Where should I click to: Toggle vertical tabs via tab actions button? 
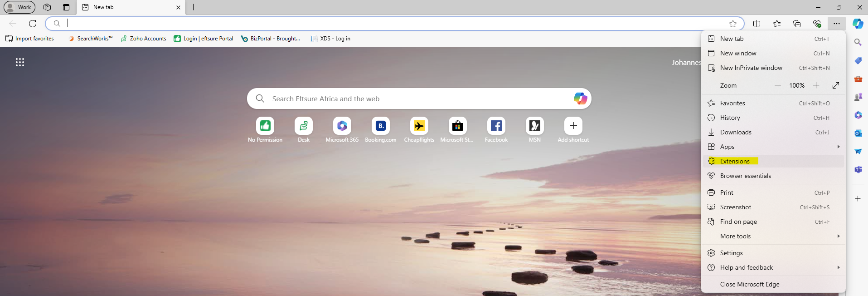click(x=66, y=7)
